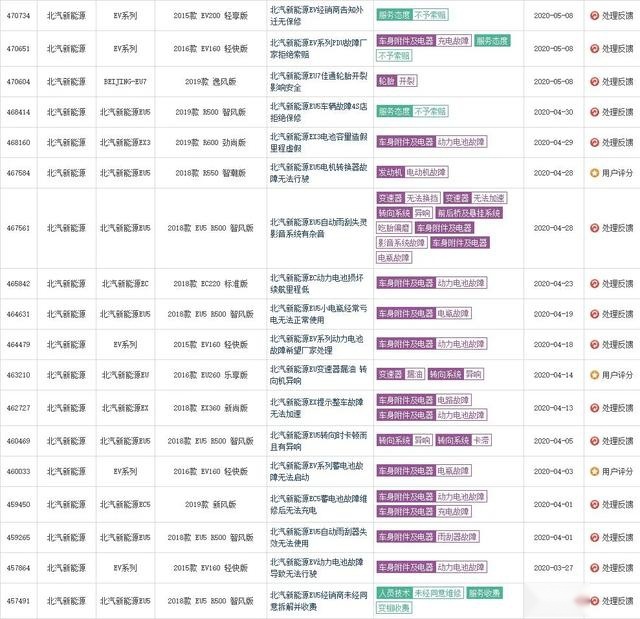Open complaint 北汽新能源EV系列PDU故障厂家拒绝索赔
Viewport: 640px width, 619px height.
pyautogui.click(x=318, y=49)
